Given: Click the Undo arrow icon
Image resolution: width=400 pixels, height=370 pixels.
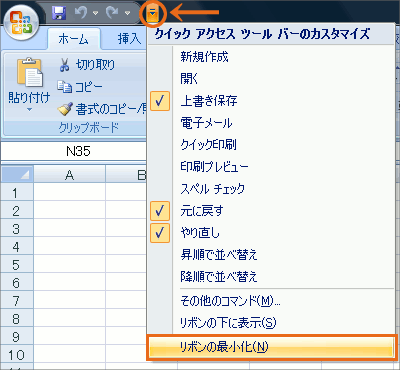Looking at the screenshot, I should (x=81, y=13).
